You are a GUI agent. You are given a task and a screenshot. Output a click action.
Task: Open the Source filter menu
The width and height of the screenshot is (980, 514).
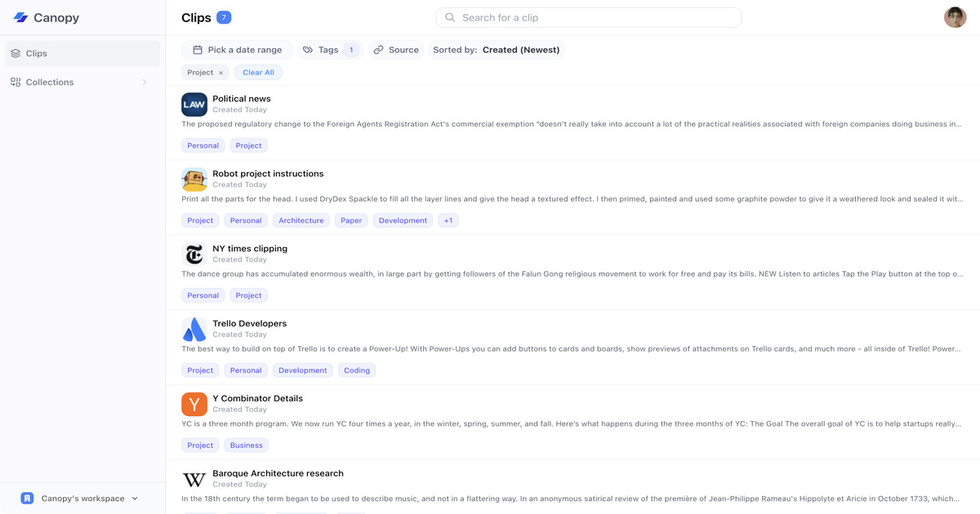[x=395, y=50]
